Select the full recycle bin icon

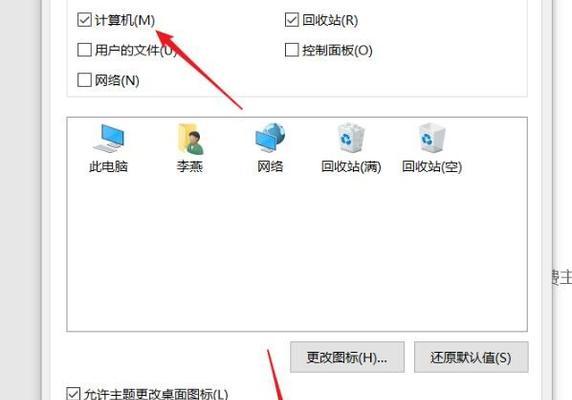351,138
